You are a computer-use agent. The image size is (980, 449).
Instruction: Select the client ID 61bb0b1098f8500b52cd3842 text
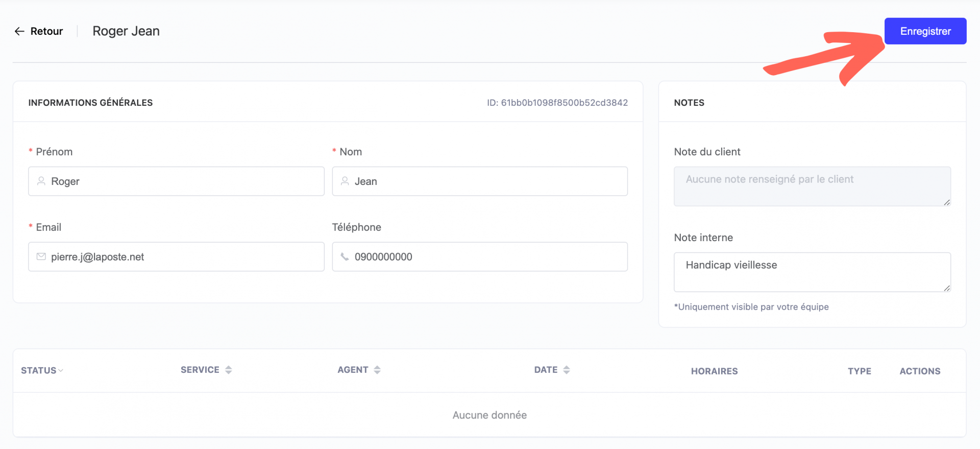click(557, 103)
